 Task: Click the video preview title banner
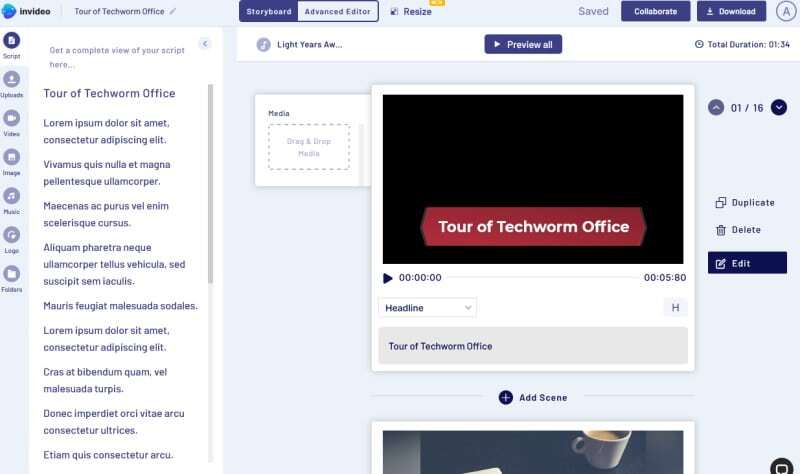click(x=533, y=227)
